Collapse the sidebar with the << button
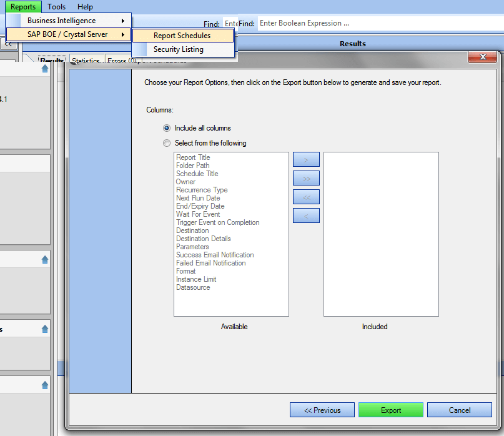The width and height of the screenshot is (504, 436). 9,44
